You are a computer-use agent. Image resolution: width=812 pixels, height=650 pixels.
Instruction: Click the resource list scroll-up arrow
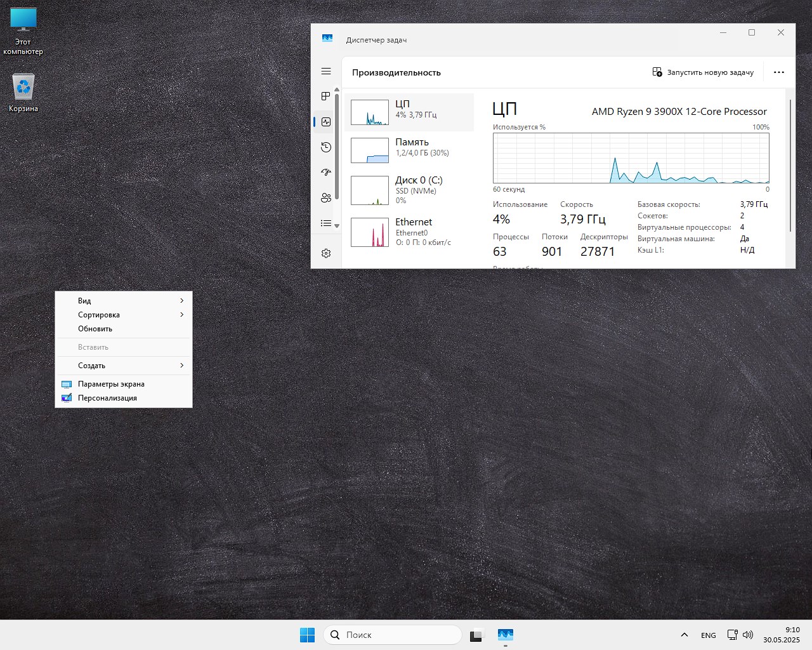pos(337,91)
